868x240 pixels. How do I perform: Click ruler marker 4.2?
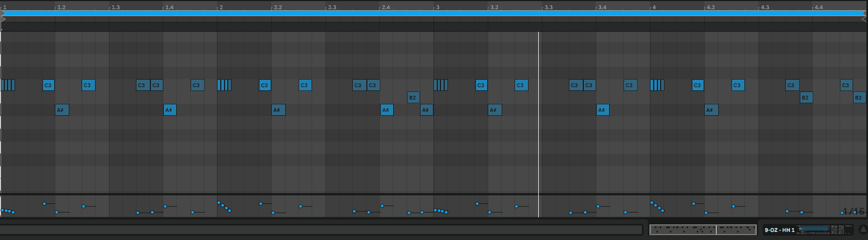pyautogui.click(x=711, y=8)
